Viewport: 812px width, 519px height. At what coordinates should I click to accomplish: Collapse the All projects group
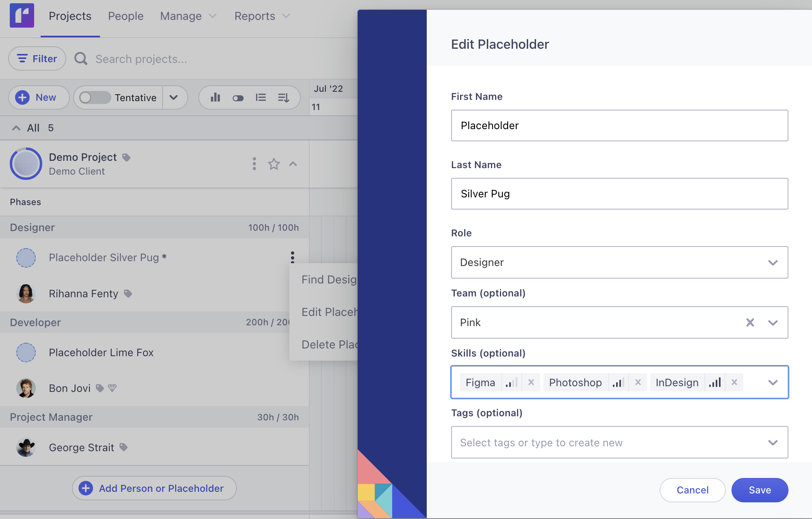(16, 128)
